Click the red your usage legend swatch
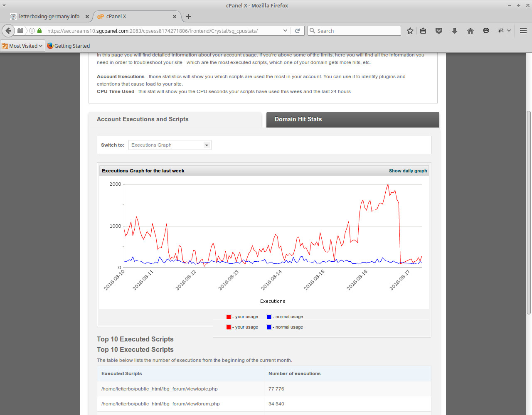 pos(229,317)
